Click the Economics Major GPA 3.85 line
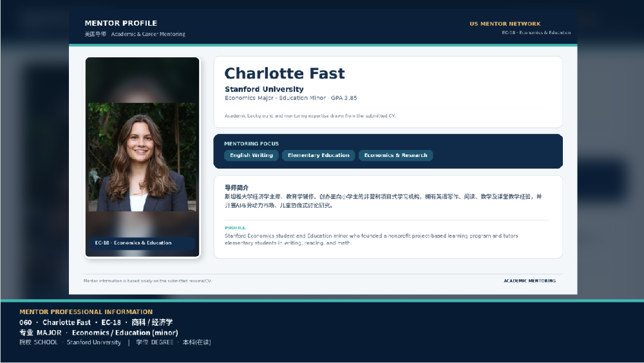The height and width of the screenshot is (363, 644). [291, 98]
